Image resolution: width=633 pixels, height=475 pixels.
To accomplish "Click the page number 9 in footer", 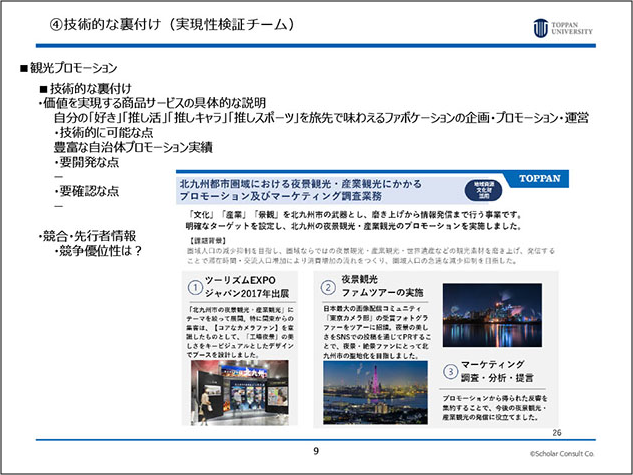I will pos(316,452).
